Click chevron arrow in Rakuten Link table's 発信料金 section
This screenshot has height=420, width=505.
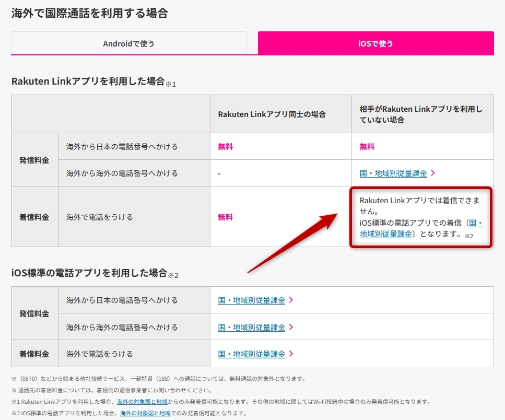(432, 173)
